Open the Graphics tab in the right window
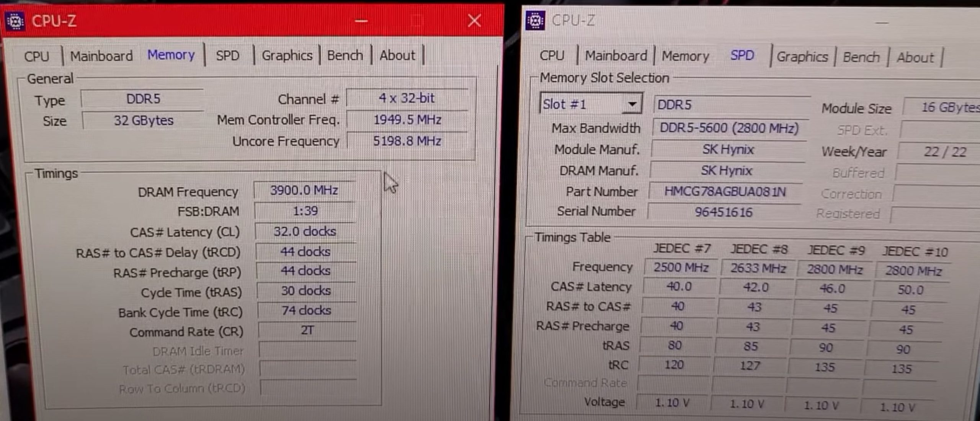The image size is (980, 421). tap(802, 57)
